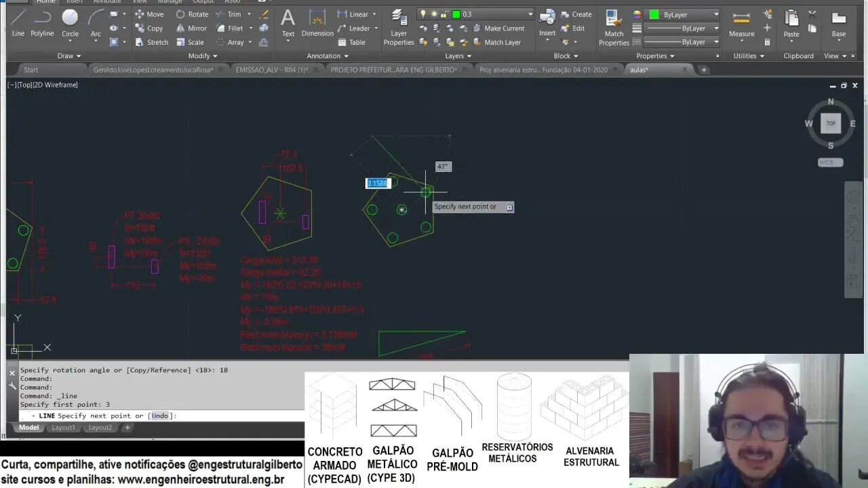Select the Polyline tool

pyautogui.click(x=42, y=23)
